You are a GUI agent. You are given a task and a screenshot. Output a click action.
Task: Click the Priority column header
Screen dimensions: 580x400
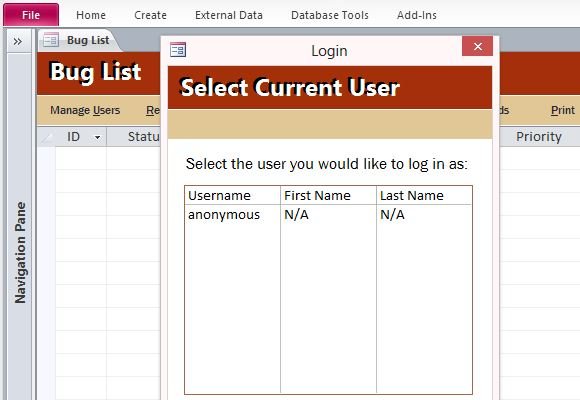pyautogui.click(x=539, y=137)
